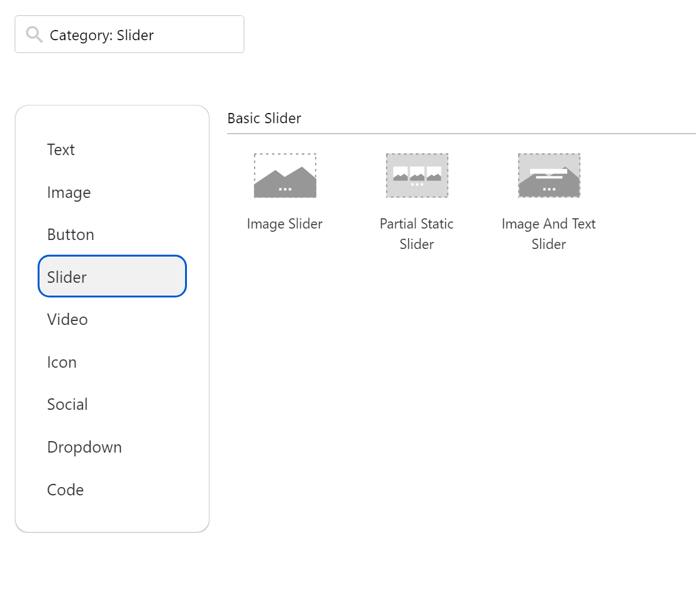
Task: Pick the Image Slider mountain icon
Action: 285,176
